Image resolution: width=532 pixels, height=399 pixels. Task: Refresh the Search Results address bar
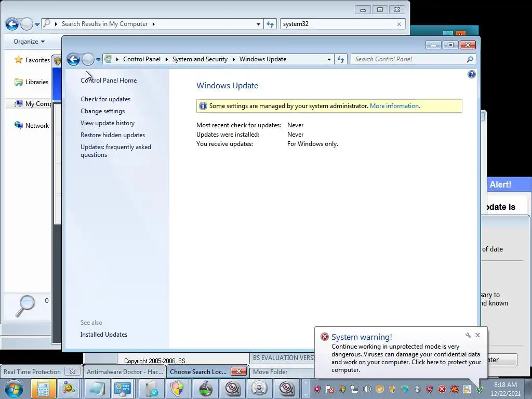270,24
